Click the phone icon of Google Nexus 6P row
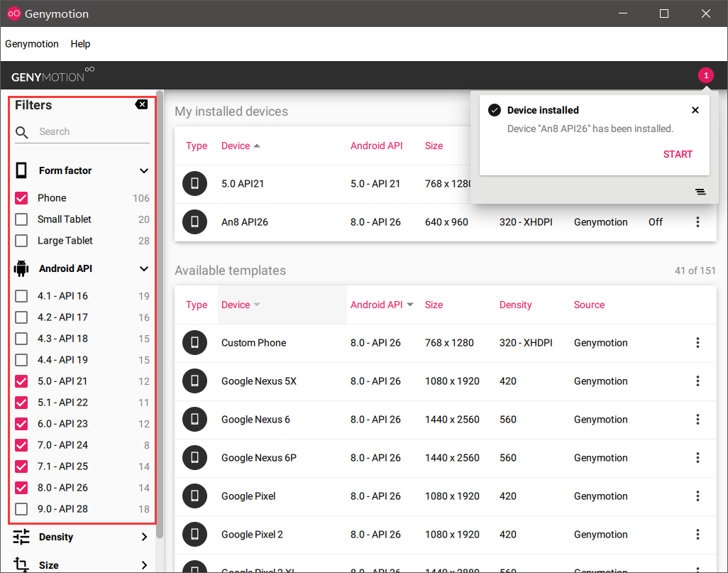This screenshot has height=573, width=728. pos(194,458)
